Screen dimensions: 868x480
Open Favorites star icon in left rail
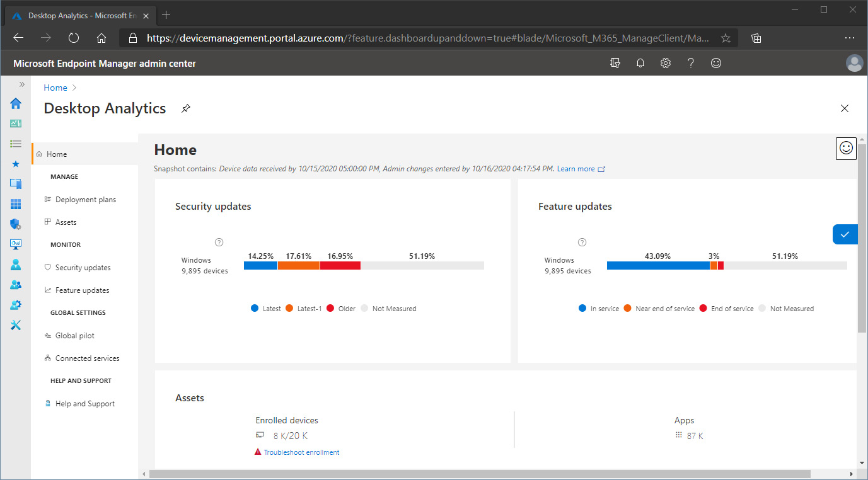(x=16, y=164)
